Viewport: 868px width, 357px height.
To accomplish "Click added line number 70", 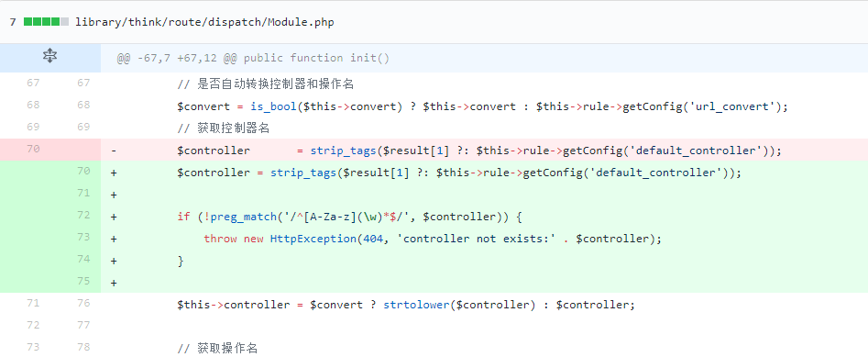I will pyautogui.click(x=83, y=171).
